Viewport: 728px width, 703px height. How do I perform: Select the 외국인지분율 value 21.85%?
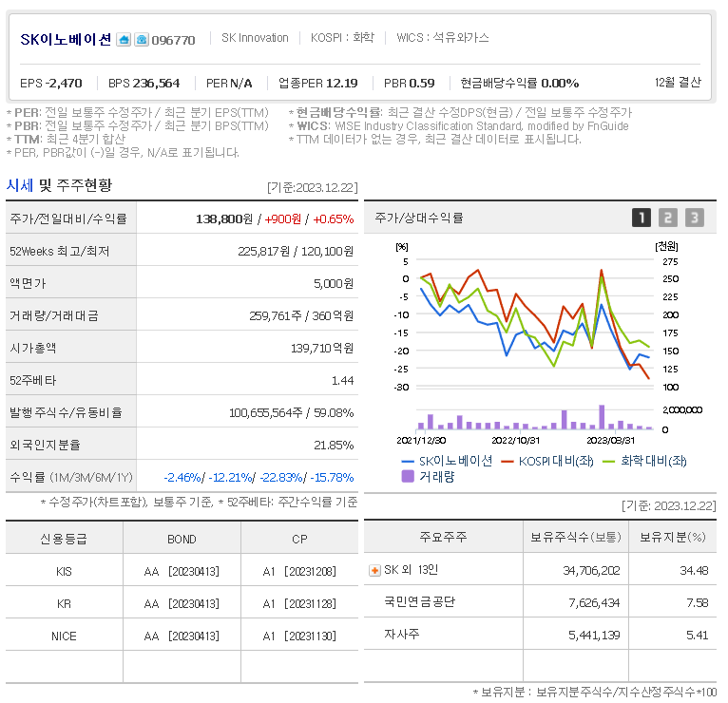tap(334, 445)
